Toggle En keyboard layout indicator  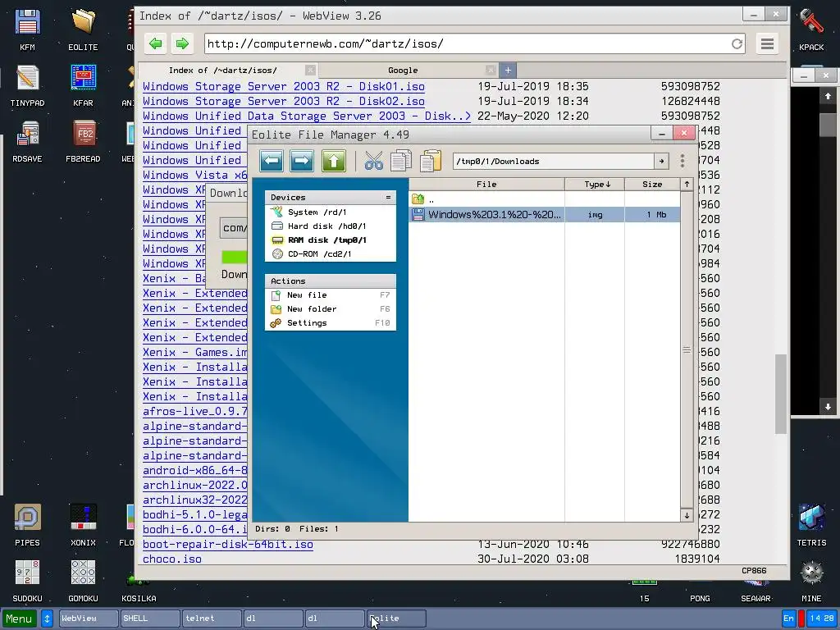pos(788,619)
